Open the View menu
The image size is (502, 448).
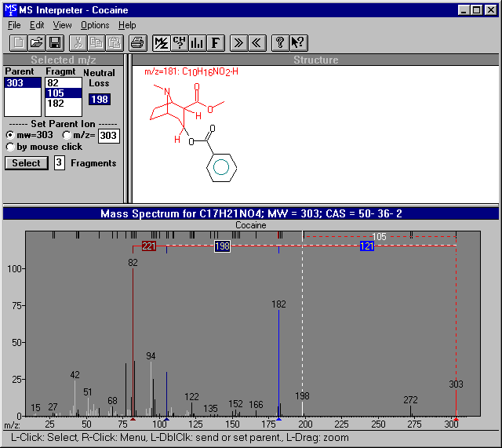coord(62,25)
